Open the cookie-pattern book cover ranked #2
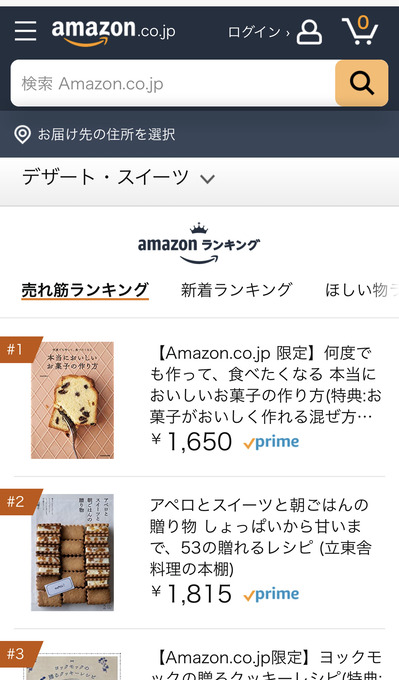Image resolution: width=399 pixels, height=680 pixels. click(72, 552)
